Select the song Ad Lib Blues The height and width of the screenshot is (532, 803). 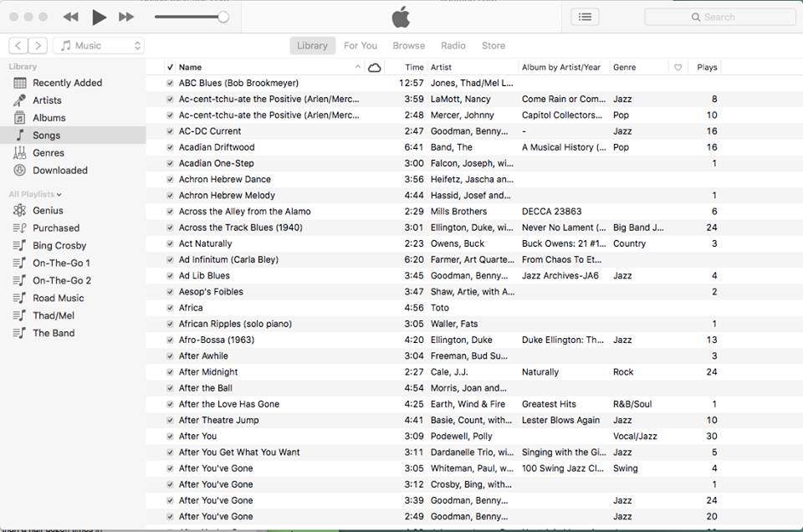[204, 275]
